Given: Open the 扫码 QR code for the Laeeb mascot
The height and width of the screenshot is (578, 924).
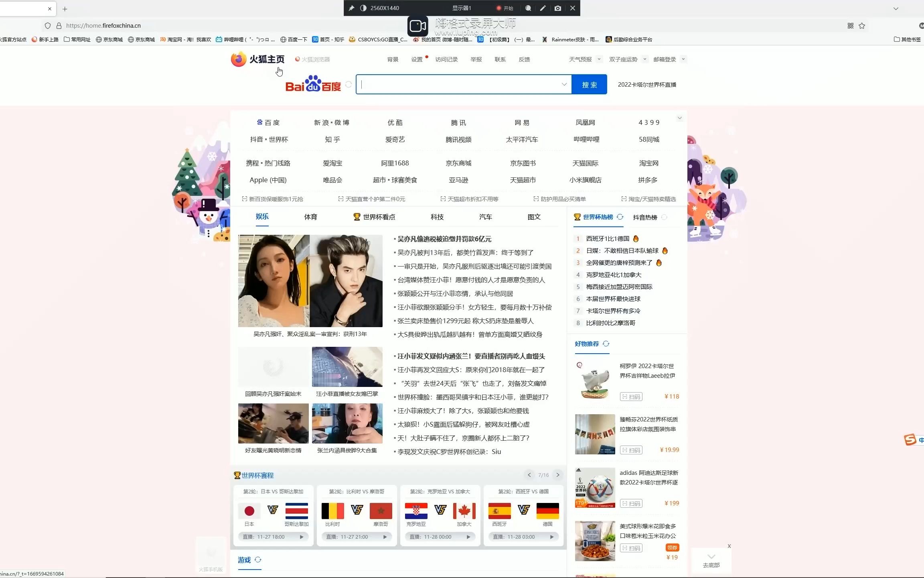Looking at the screenshot, I should [630, 396].
